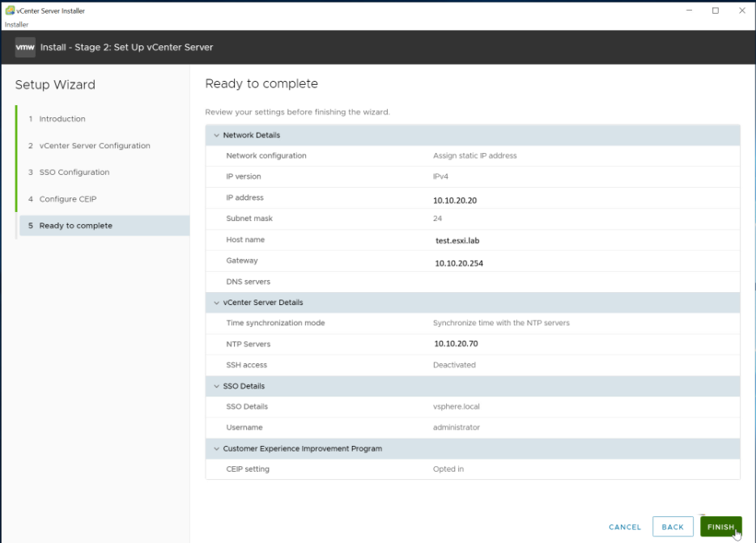Cancel the setup wizard
Viewport: 756px width, 543px height.
(624, 527)
